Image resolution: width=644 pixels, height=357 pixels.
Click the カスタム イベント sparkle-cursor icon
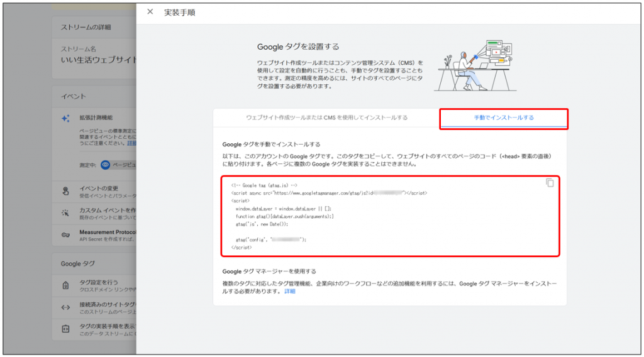click(65, 213)
